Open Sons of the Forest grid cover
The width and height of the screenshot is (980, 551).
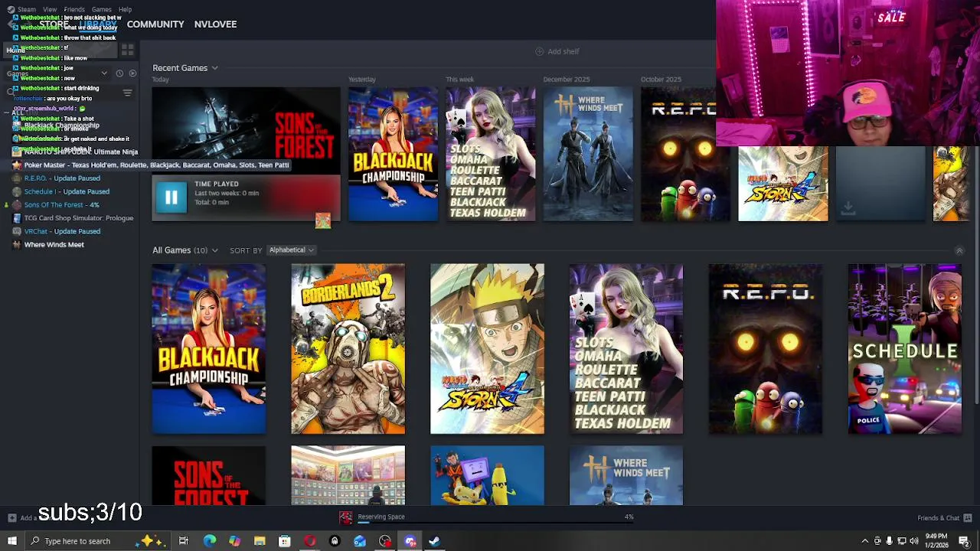pyautogui.click(x=209, y=475)
